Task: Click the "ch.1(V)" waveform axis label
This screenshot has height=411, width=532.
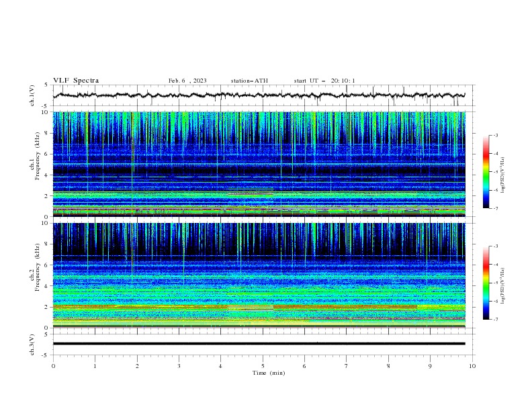Action: pyautogui.click(x=32, y=95)
